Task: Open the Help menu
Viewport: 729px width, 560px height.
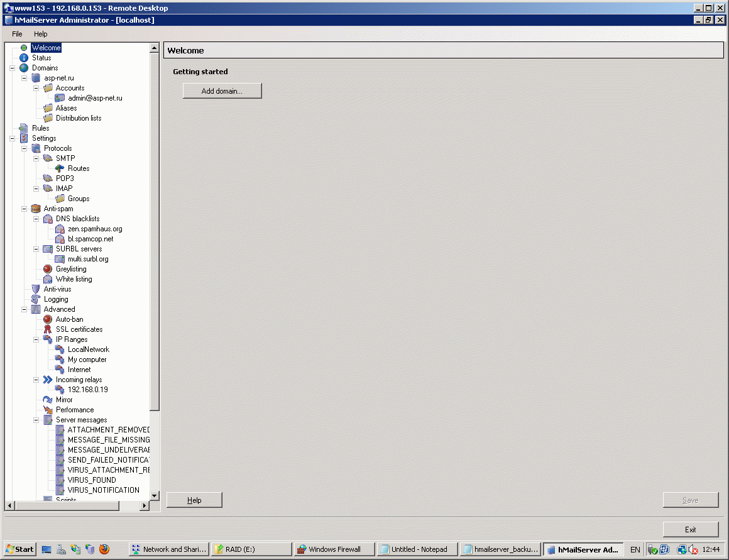Action: pos(40,34)
